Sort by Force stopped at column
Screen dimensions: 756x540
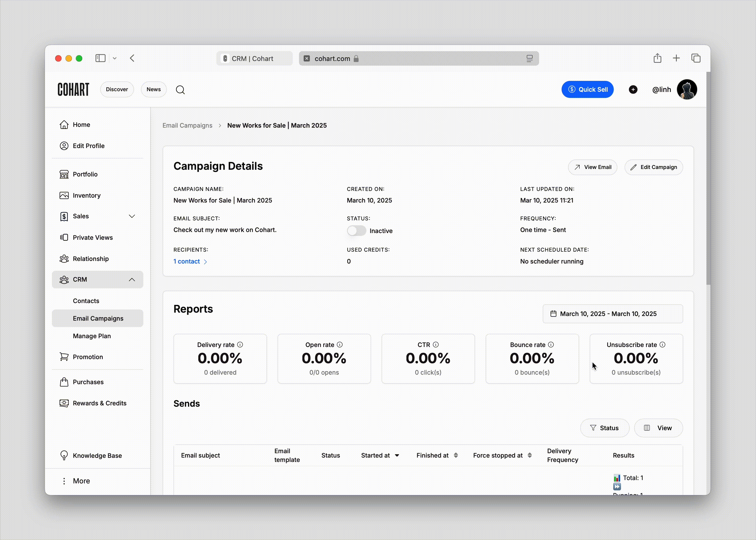pos(502,456)
